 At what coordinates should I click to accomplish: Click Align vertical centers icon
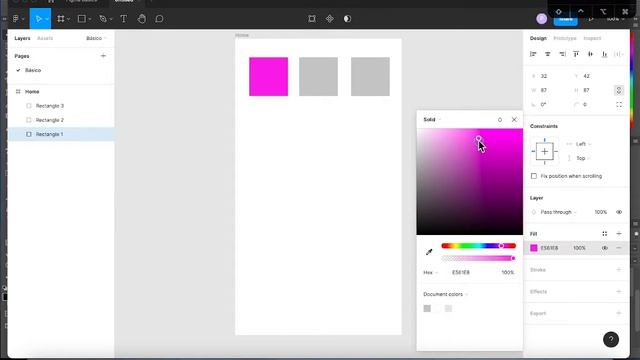[x=590, y=54]
